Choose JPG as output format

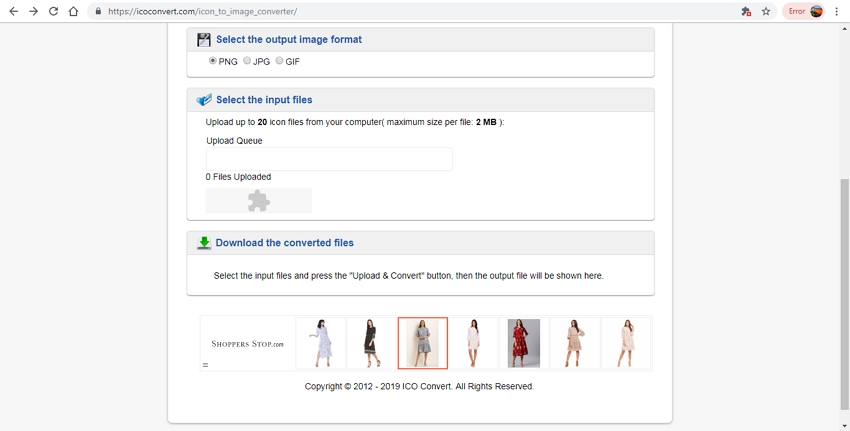click(247, 61)
